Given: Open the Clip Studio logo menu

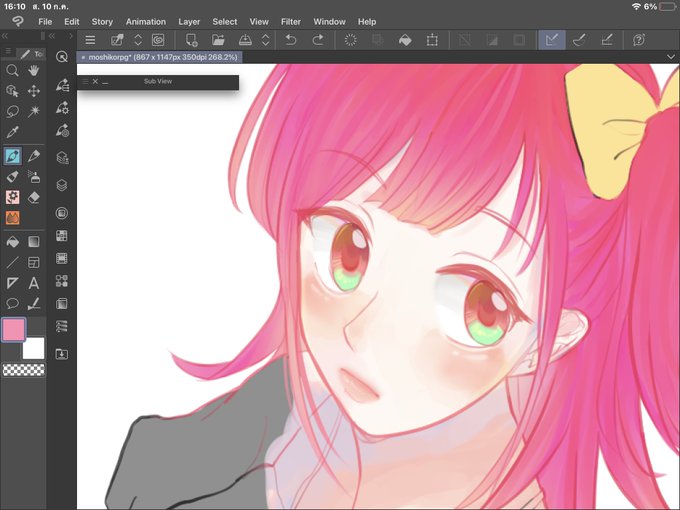Looking at the screenshot, I should pos(18,21).
